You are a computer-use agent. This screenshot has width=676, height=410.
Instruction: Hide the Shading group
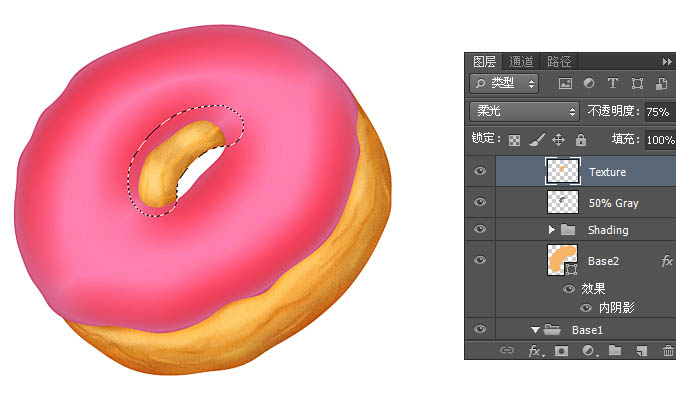tap(480, 229)
